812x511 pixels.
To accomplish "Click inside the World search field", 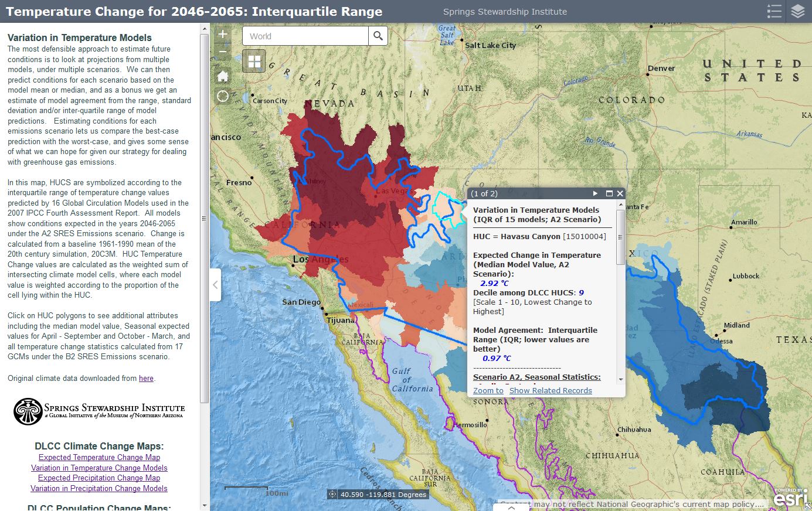I will tap(305, 36).
